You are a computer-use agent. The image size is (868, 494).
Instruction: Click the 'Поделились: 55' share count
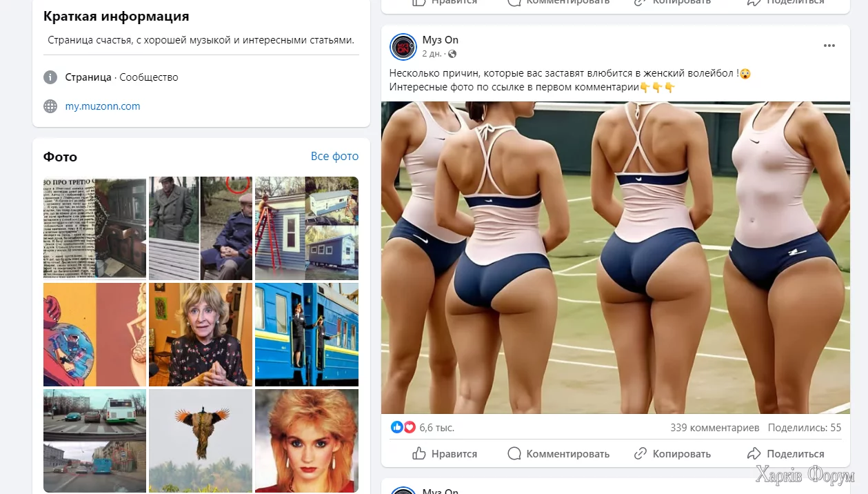[805, 428]
